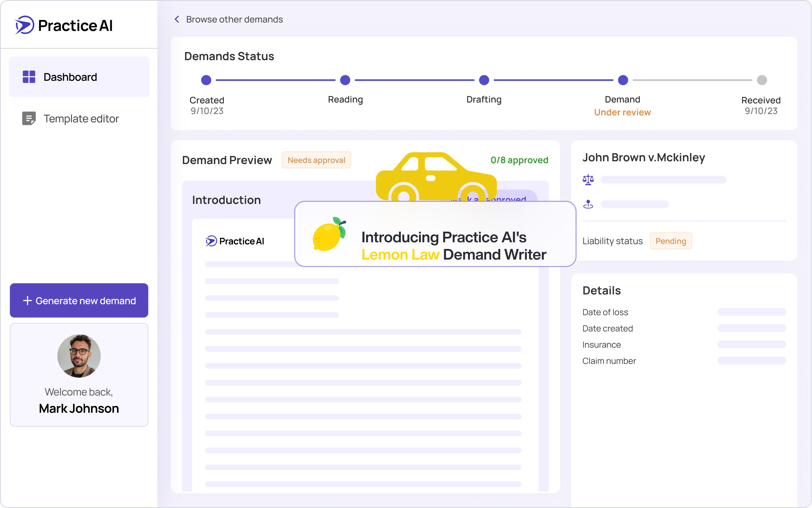Viewport: 812px width, 508px height.
Task: Click the Practice AI logo icon
Action: (x=25, y=25)
